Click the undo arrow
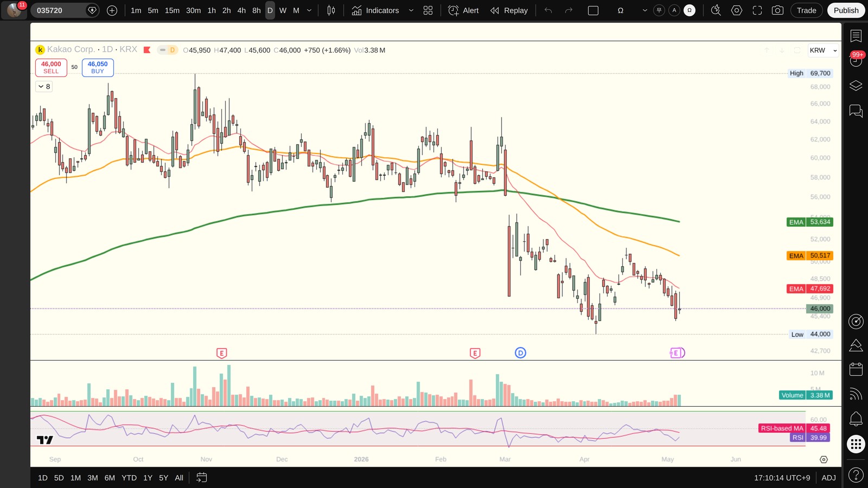868x488 pixels. click(x=548, y=10)
